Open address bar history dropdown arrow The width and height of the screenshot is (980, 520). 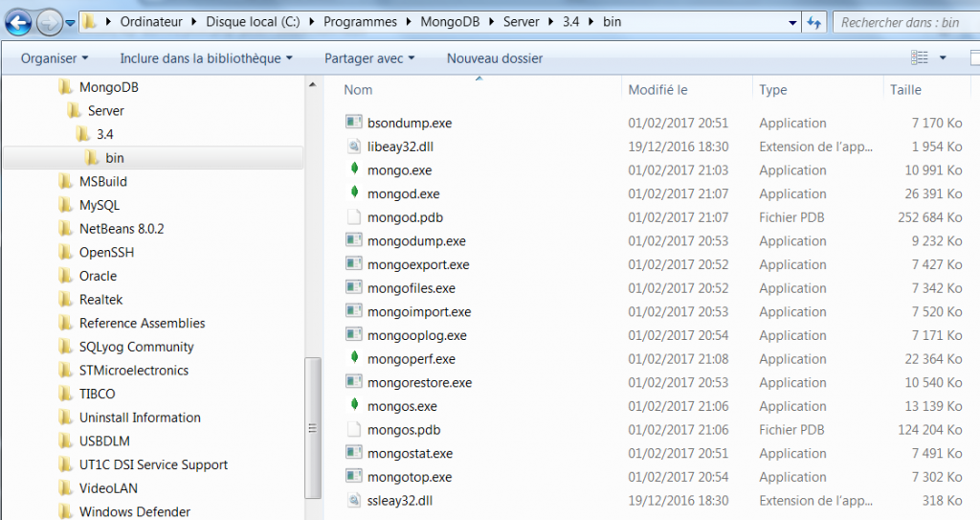(792, 23)
